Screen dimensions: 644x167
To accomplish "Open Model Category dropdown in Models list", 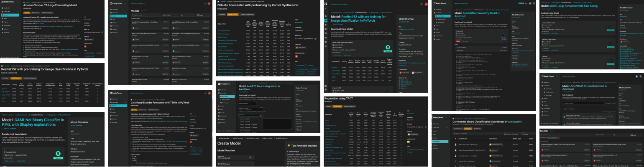I will 170,15.
